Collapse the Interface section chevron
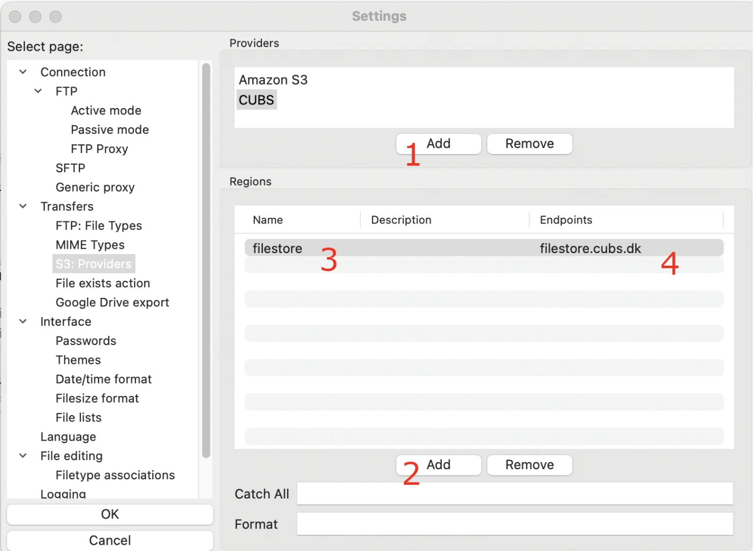Screen dimensions: 756x551 click(x=23, y=321)
